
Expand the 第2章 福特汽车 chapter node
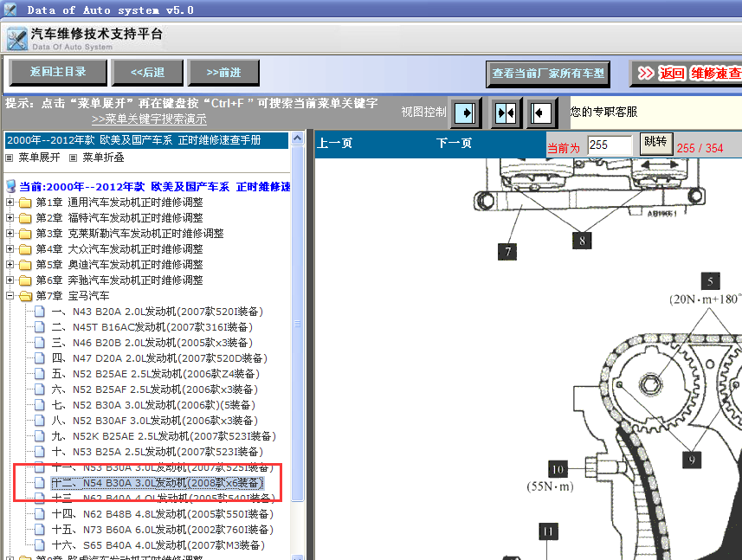tap(10, 217)
